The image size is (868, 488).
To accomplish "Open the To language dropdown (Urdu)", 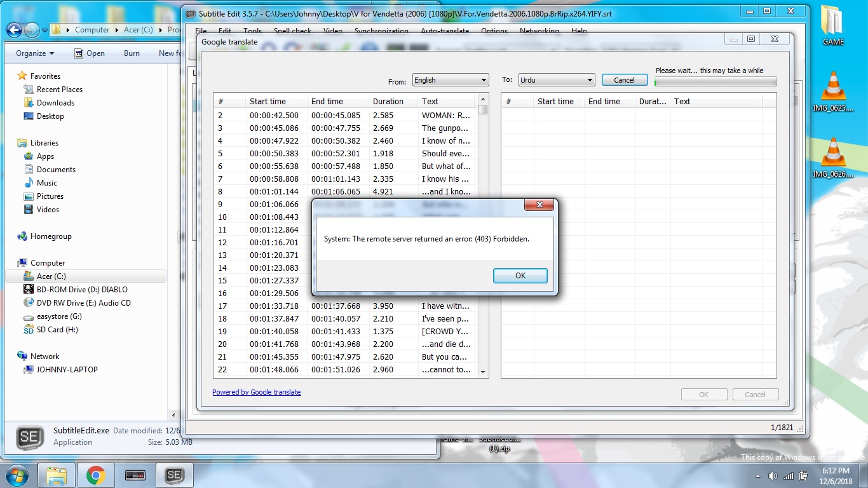I will [557, 80].
